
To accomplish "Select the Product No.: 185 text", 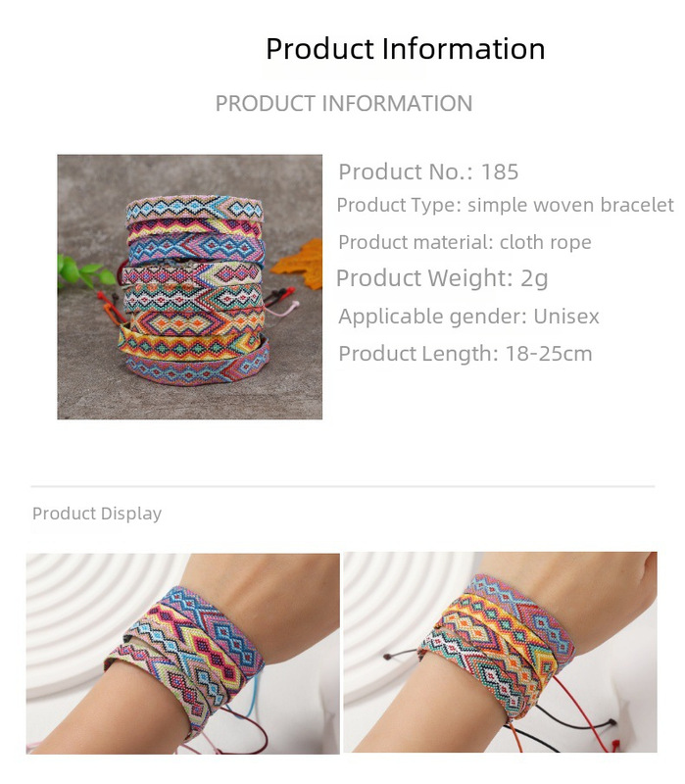I will point(428,172).
